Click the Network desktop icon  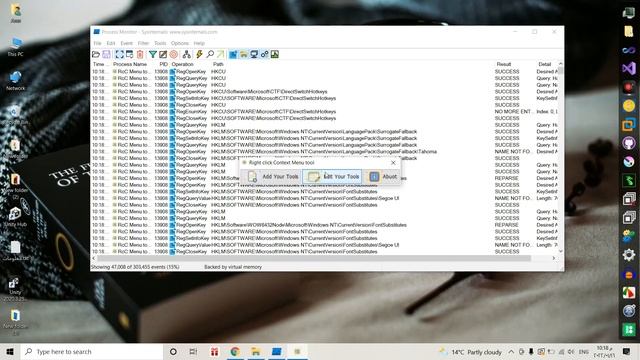pos(16,80)
